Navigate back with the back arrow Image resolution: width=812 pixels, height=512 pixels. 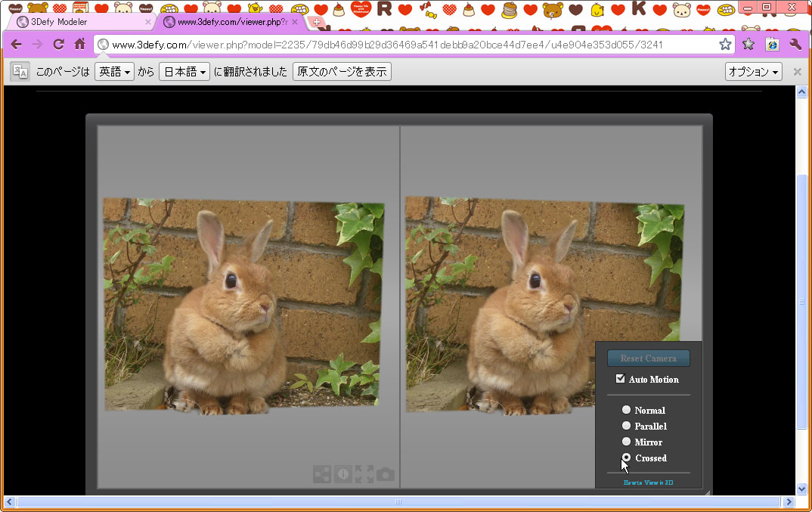[x=16, y=45]
